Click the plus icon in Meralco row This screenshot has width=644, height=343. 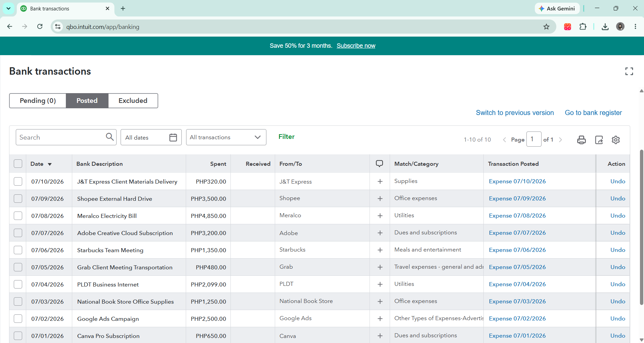(380, 216)
